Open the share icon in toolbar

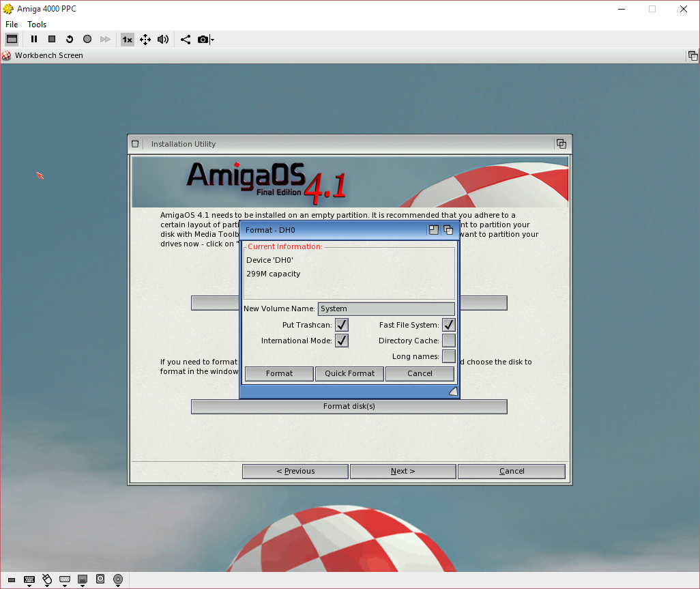(186, 40)
